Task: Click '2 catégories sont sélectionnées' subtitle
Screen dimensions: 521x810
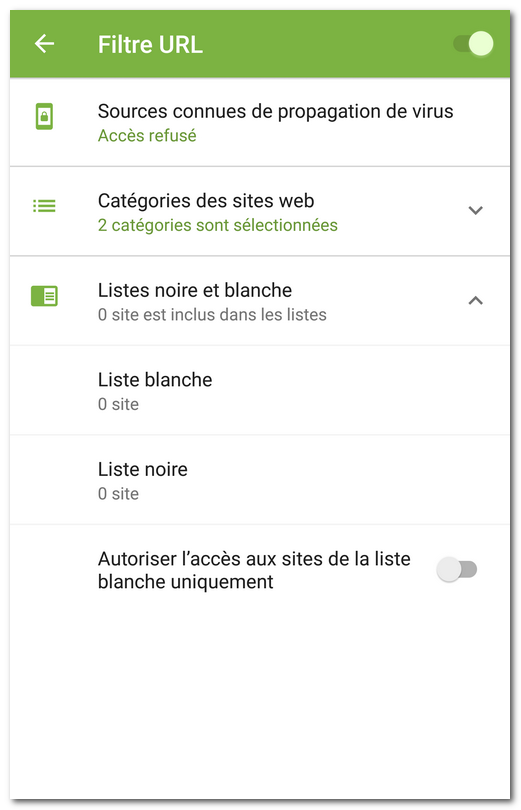Action: pos(217,225)
